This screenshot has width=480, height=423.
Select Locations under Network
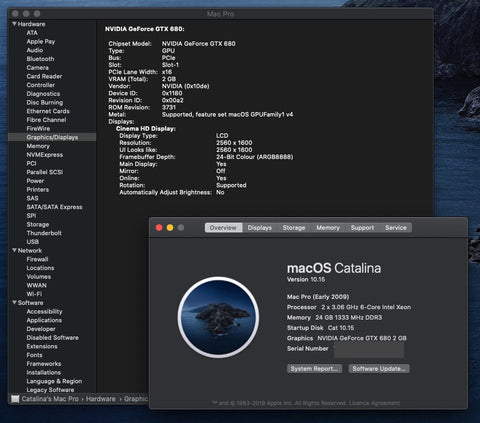tap(40, 268)
